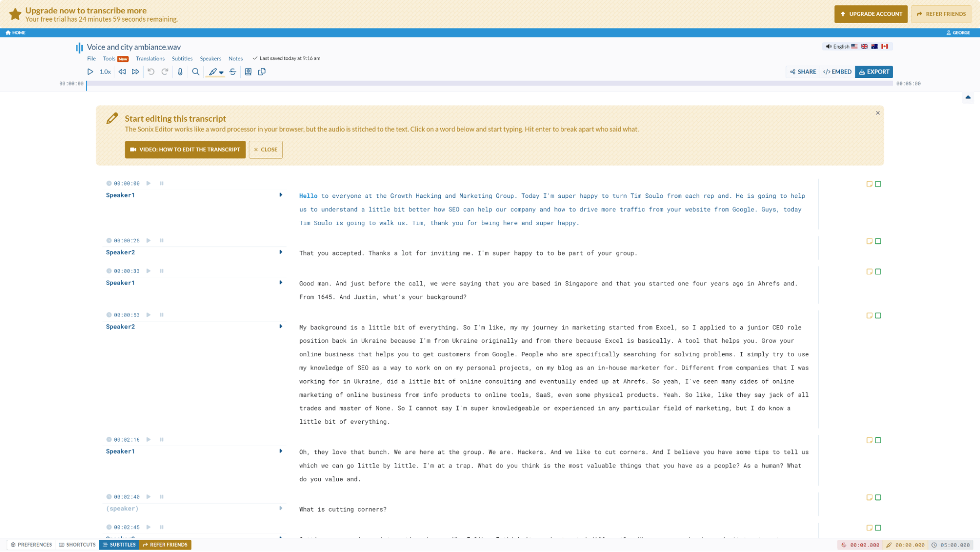980x552 pixels.
Task: Select the highlighter tool
Action: point(212,72)
